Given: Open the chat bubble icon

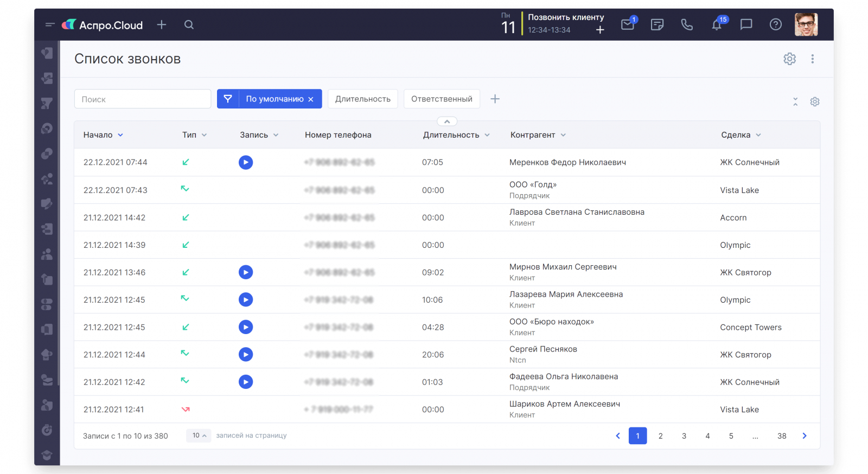Looking at the screenshot, I should click(746, 24).
